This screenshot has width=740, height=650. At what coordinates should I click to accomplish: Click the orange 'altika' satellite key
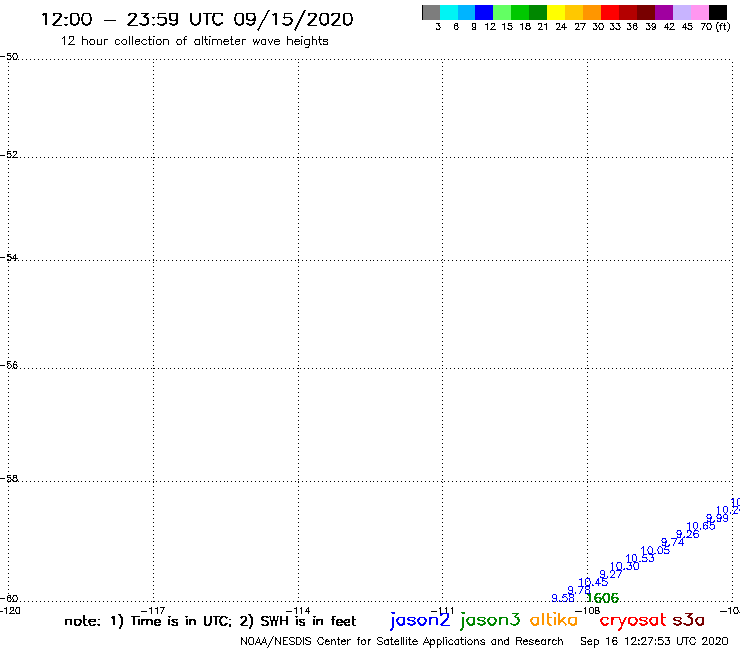[554, 619]
